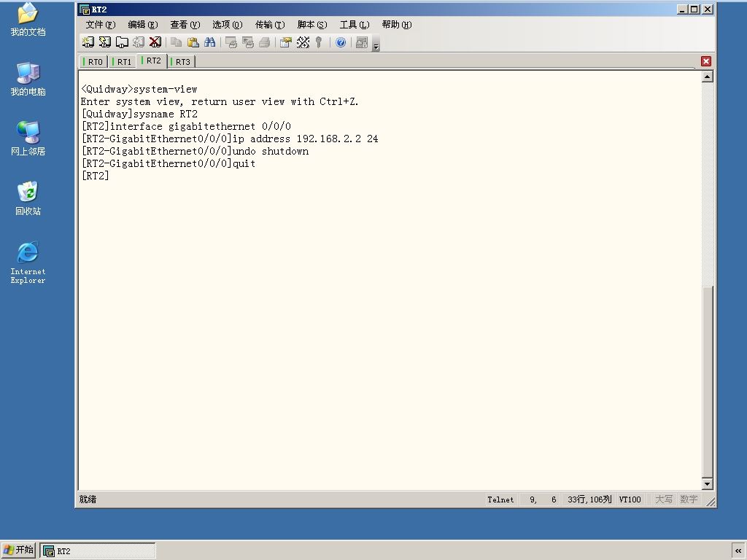
Task: Open the 传输(T) menu
Action: (270, 25)
